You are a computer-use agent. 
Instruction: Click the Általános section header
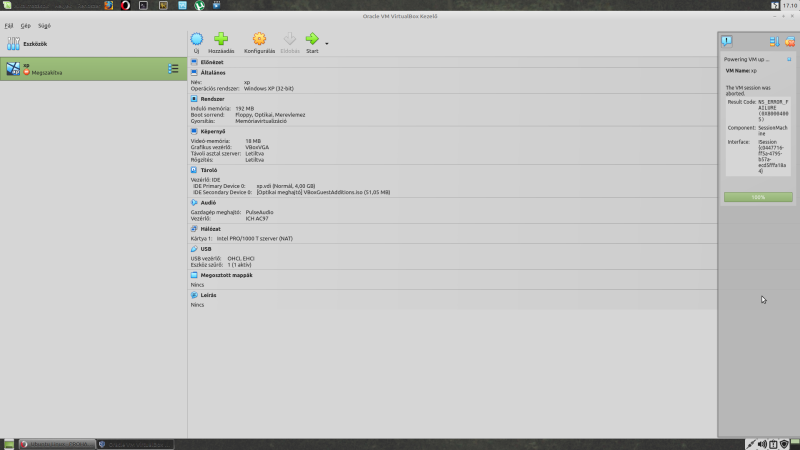[213, 73]
